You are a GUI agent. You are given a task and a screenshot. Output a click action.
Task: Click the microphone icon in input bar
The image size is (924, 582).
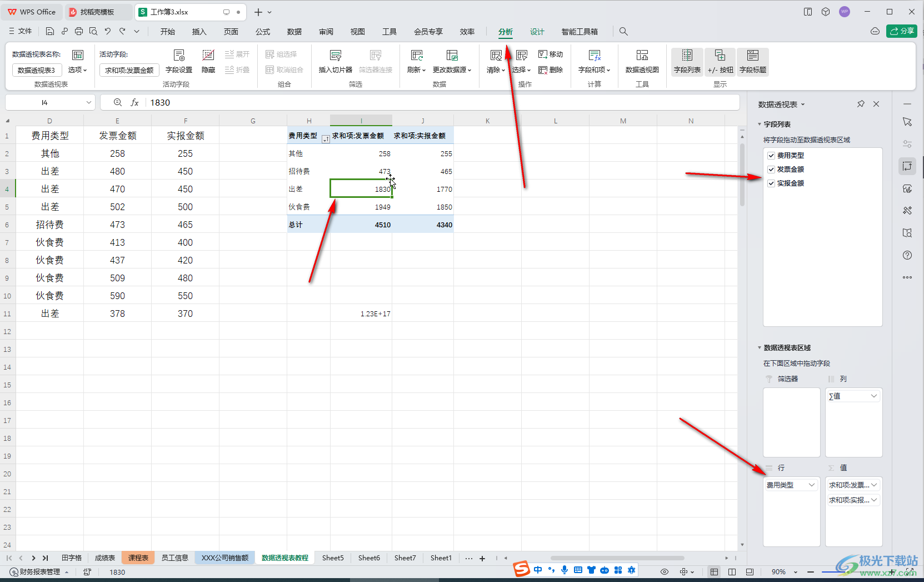tap(565, 570)
